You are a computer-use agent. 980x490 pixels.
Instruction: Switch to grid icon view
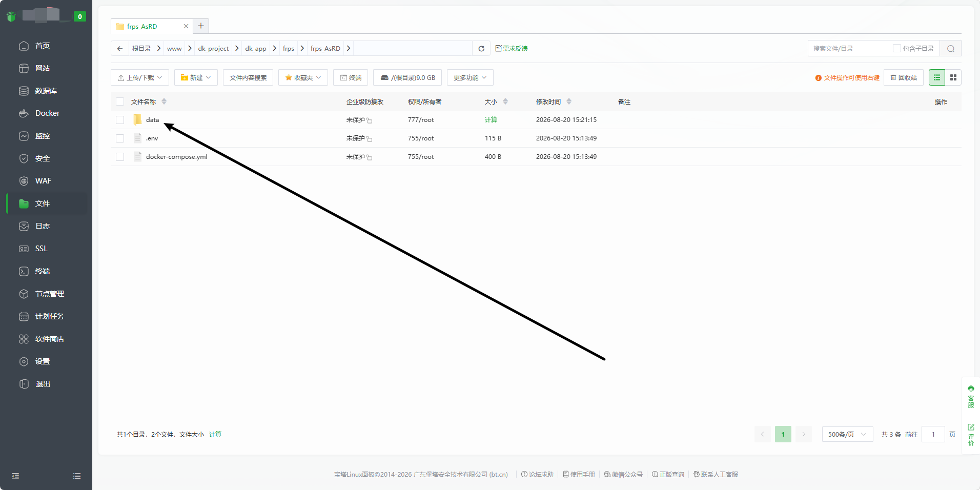pos(953,77)
